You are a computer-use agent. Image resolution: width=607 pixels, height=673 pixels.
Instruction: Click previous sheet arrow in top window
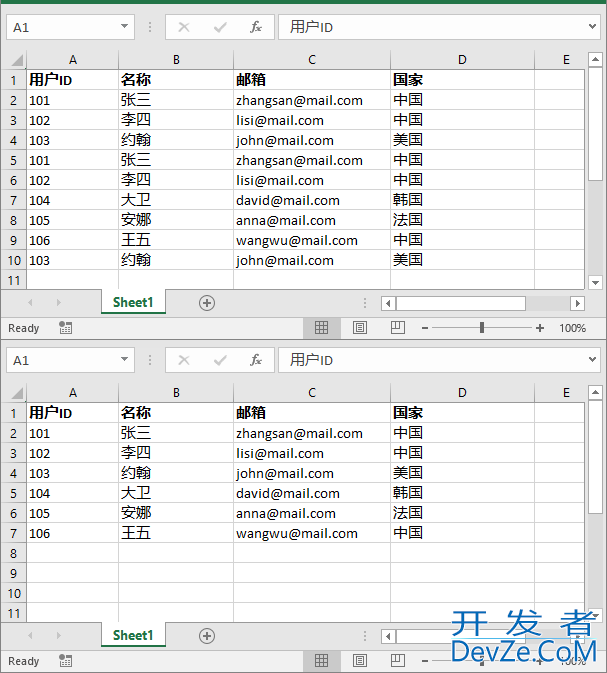coord(30,303)
